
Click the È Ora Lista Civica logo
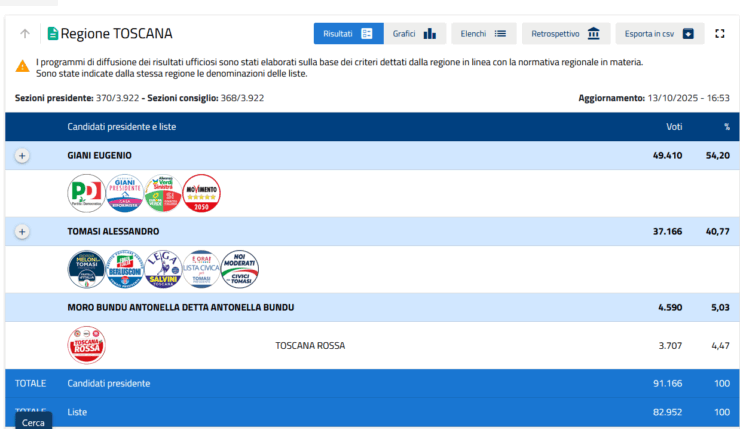(x=201, y=269)
